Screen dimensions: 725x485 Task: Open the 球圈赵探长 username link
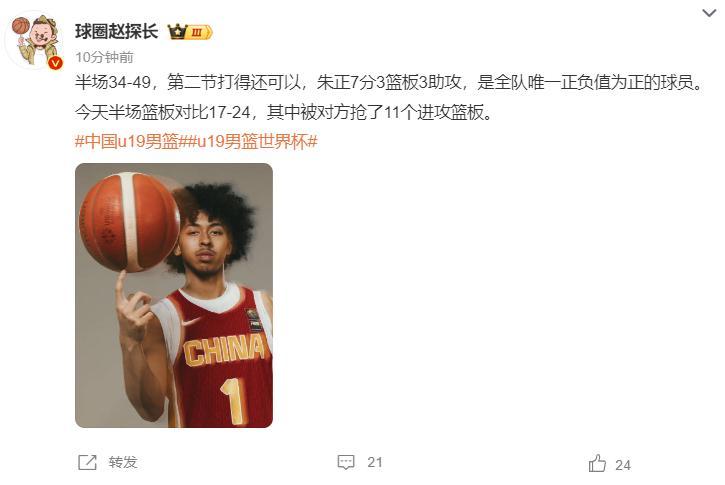117,31
